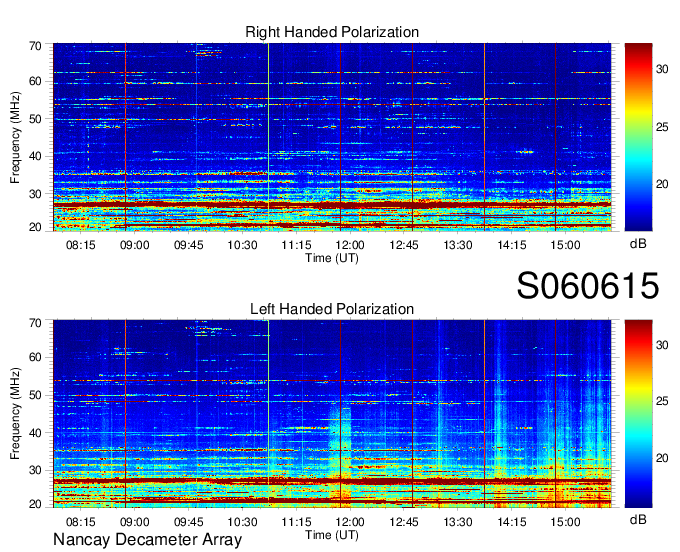680x552 pixels.
Task: Click the 20 dB tick on the bottom colorbar
Action: (x=662, y=458)
